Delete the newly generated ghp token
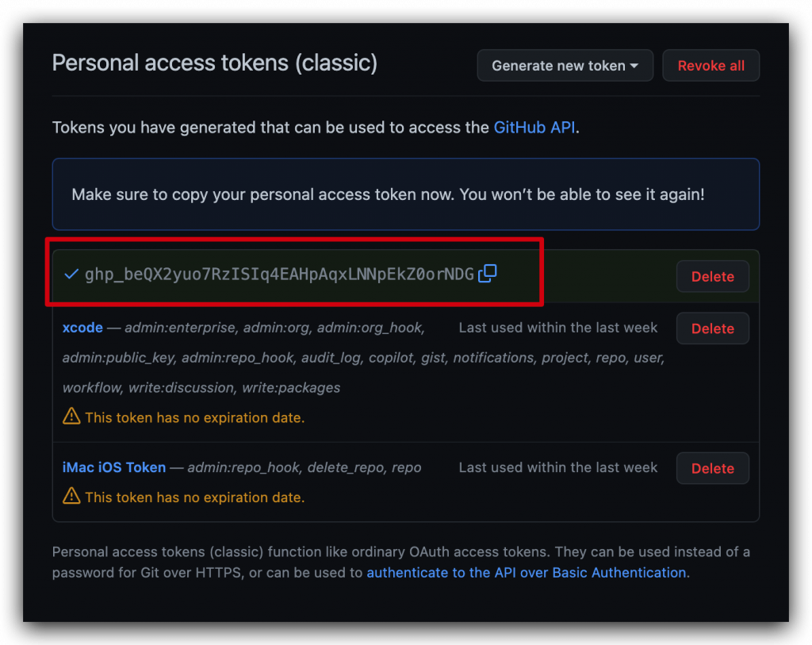Screen dimensions: 812x645 [712, 276]
